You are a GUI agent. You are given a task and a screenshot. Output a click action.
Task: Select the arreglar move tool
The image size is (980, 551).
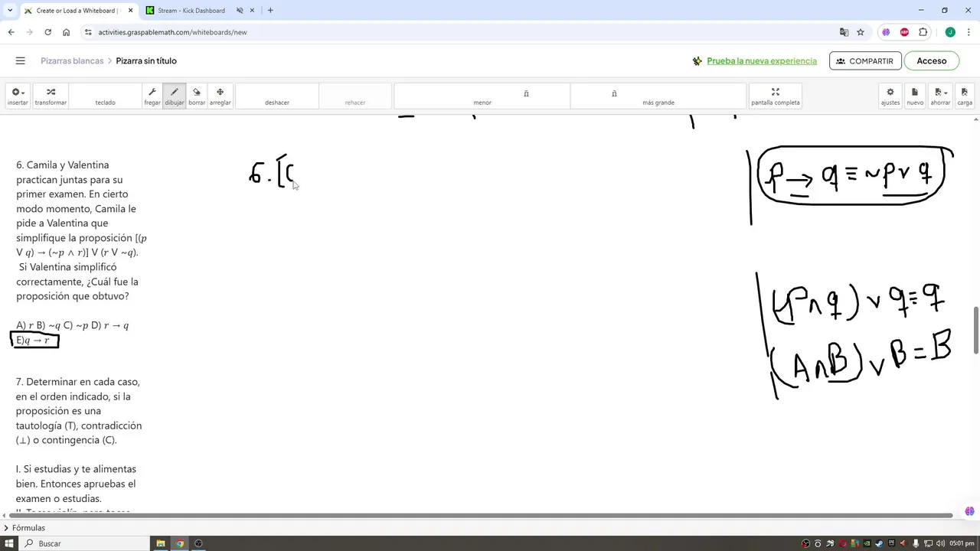coord(220,96)
